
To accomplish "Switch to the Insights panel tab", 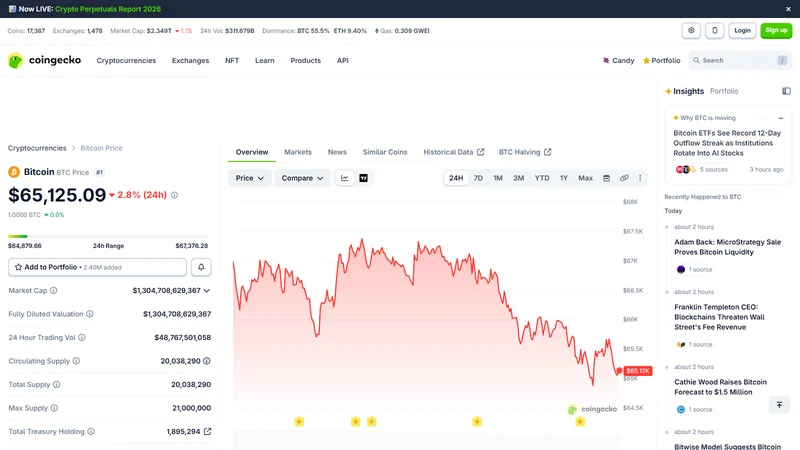I will 684,91.
